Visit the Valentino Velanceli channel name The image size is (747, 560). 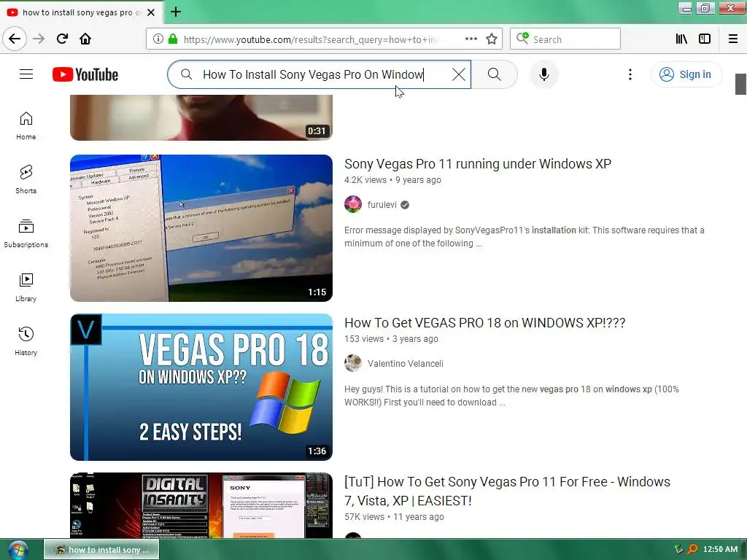pos(406,364)
